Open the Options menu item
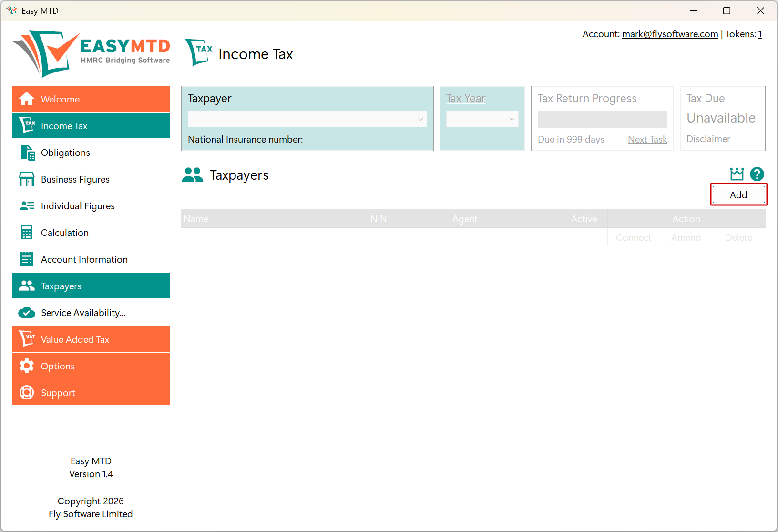 (91, 366)
